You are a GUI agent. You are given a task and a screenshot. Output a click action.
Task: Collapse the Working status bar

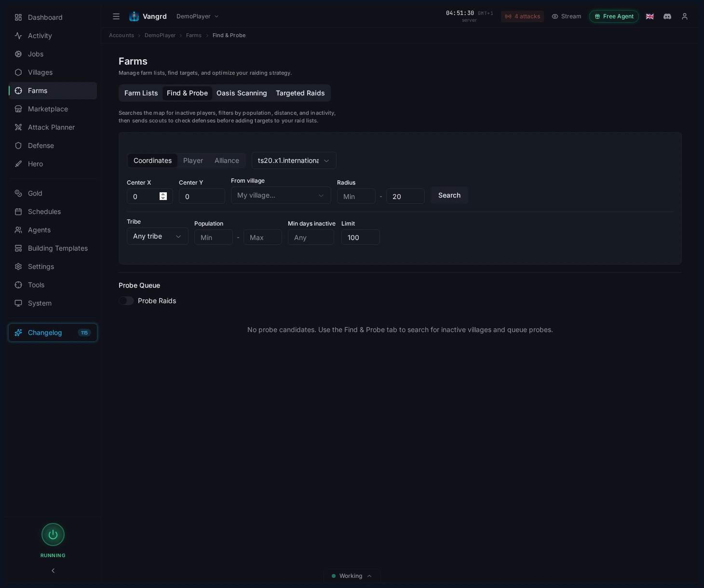click(x=369, y=576)
